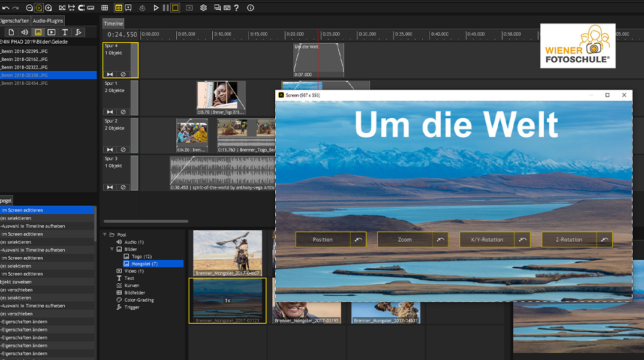
Task: Disable Spur 1 using its circle-slash icon
Action: (x=123, y=112)
